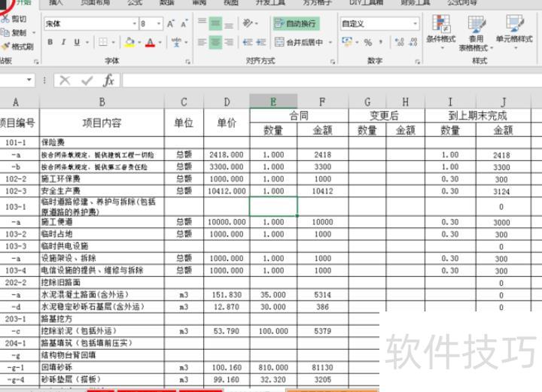The width and height of the screenshot is (542, 392).
Task: Click into the formula bar input
Action: click(332, 81)
